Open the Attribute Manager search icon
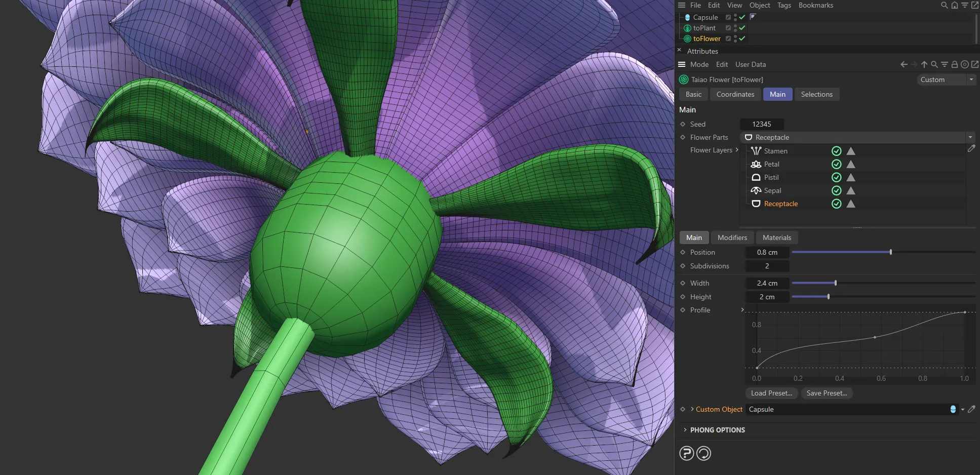 coord(933,64)
